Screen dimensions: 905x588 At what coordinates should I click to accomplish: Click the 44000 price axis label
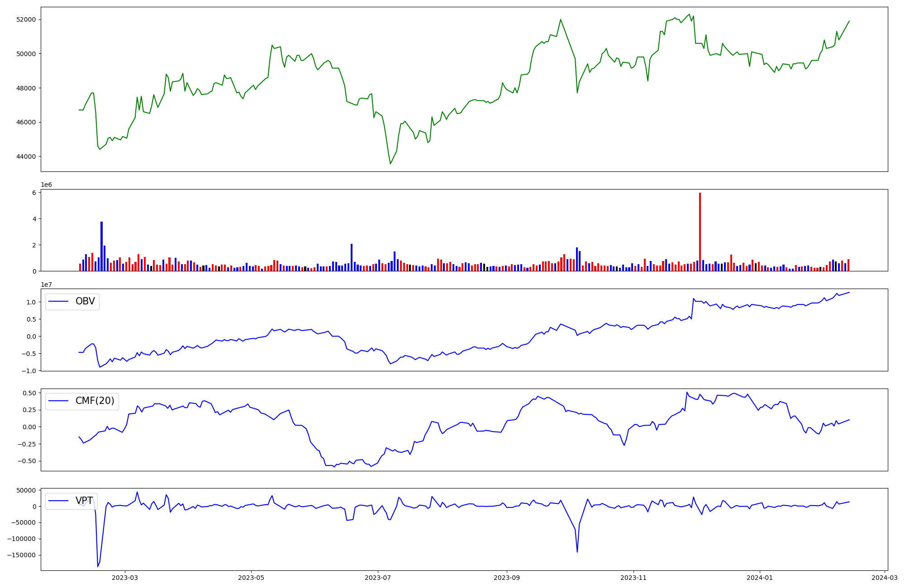pos(26,156)
